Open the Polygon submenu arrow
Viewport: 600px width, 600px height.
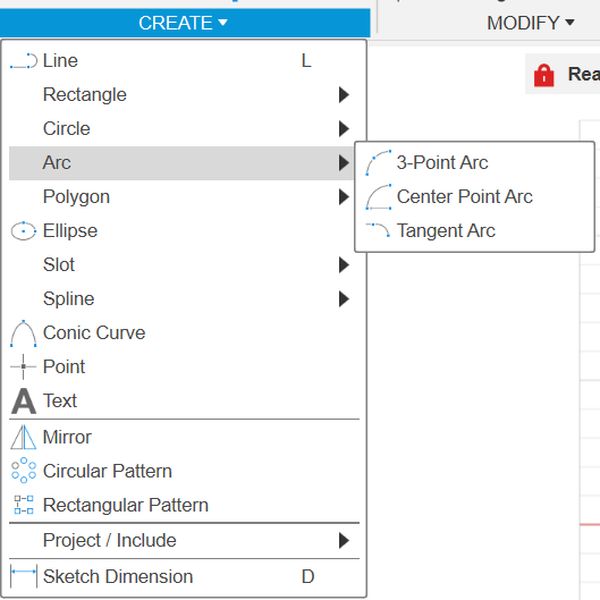pos(344,197)
